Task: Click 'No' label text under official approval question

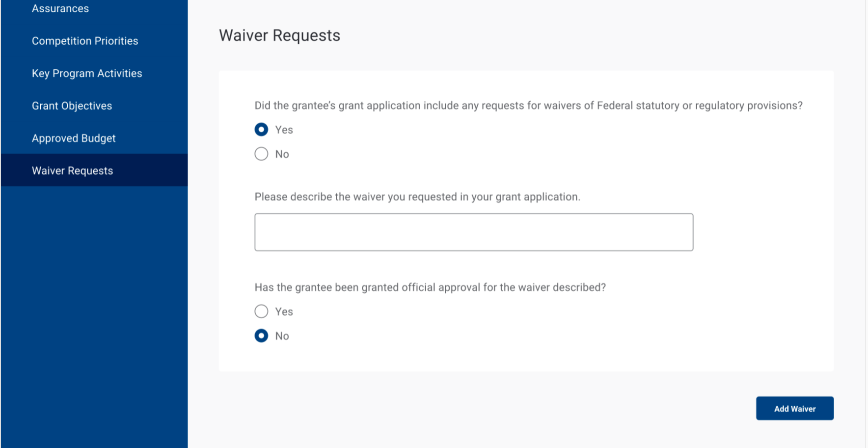Action: tap(282, 336)
